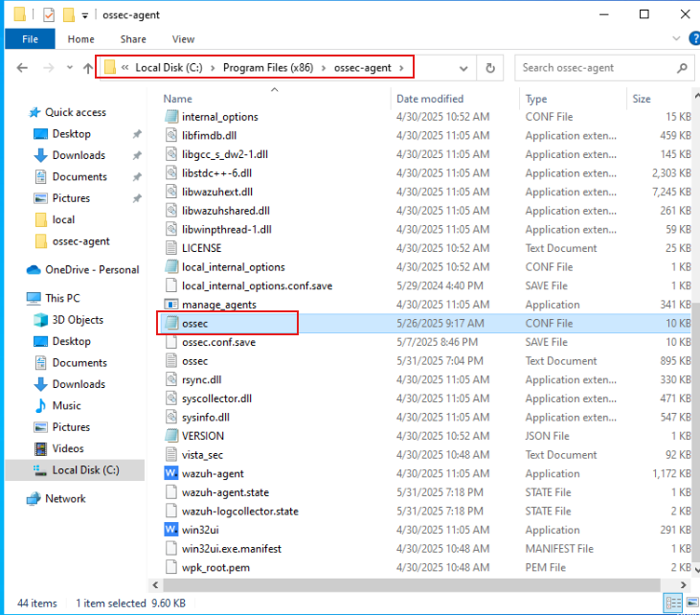Select the win32ui application icon
The width and height of the screenshot is (700, 615).
(171, 529)
